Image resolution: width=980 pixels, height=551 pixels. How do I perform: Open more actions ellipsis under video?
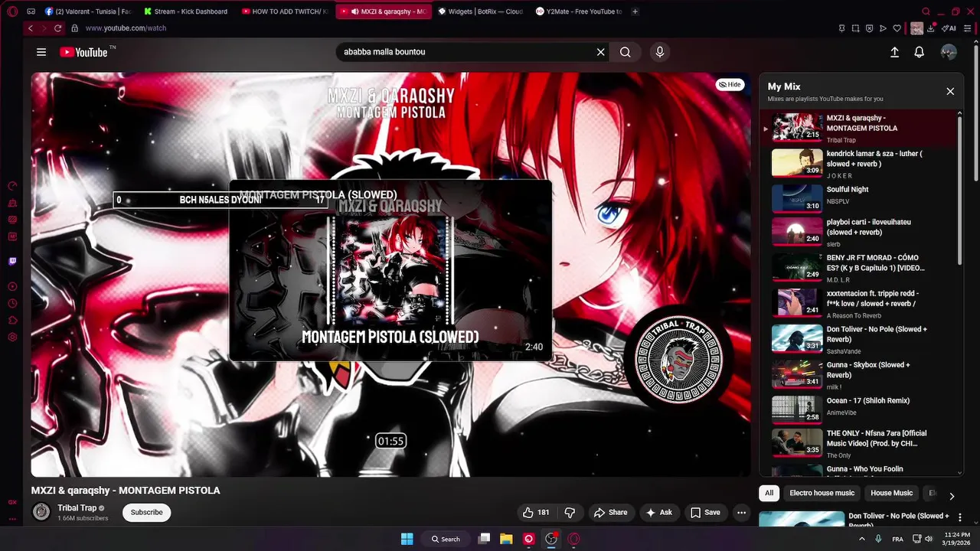(x=741, y=513)
